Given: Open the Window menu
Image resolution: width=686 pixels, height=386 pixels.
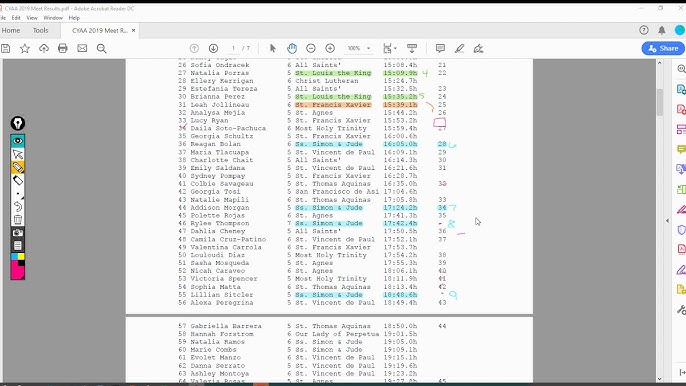Looking at the screenshot, I should (53, 18).
